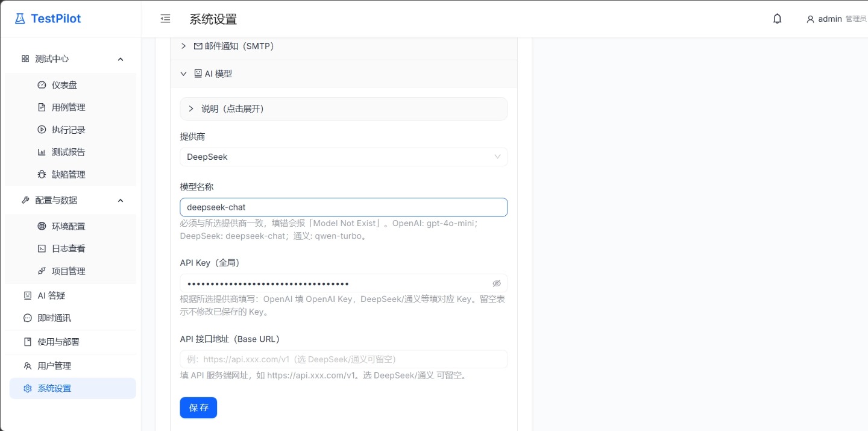This screenshot has width=868, height=431.
Task: Click the TestPilot brand title
Action: pyautogui.click(x=55, y=19)
